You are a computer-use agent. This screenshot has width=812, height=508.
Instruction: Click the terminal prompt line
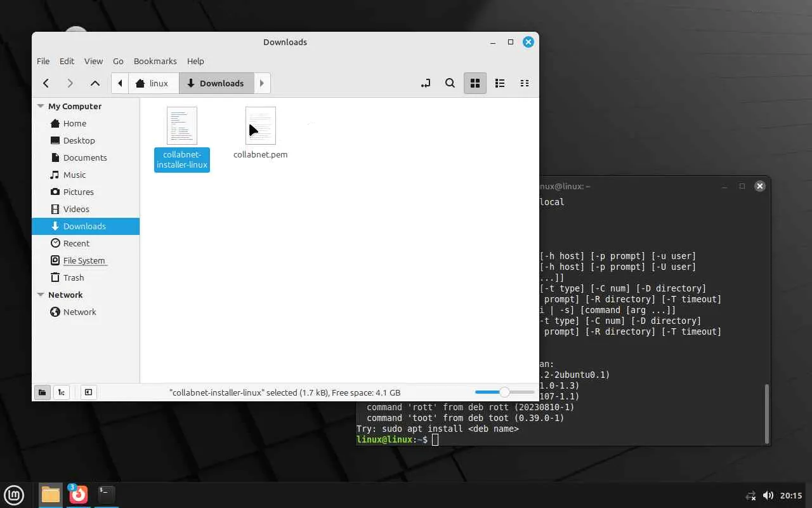(397, 439)
